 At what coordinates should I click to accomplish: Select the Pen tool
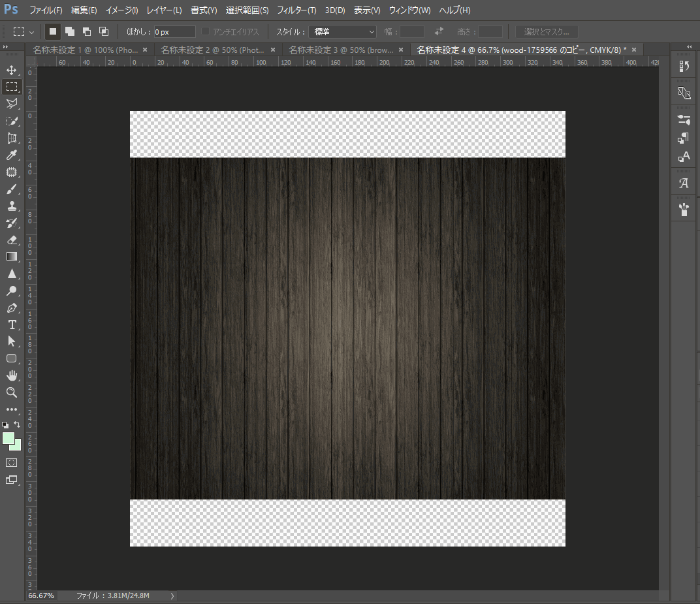point(12,308)
